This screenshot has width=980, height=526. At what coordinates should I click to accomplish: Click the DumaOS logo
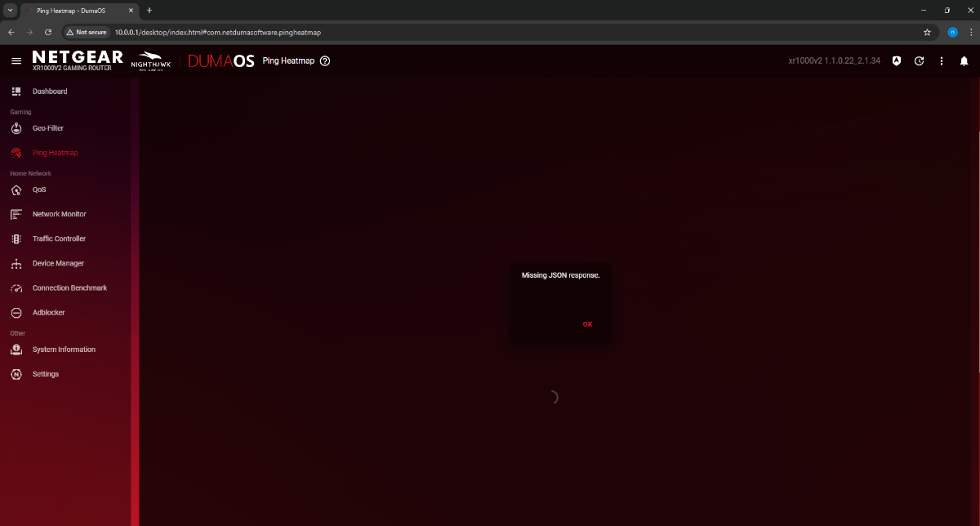(x=221, y=61)
